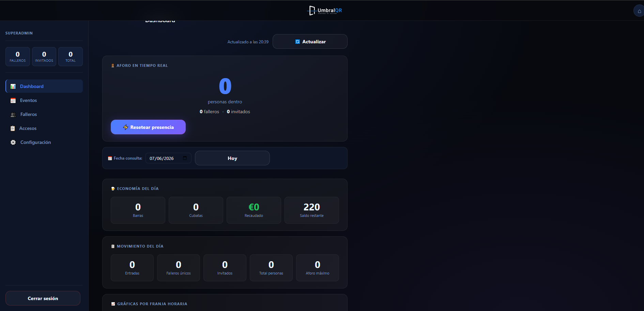
Task: Click the Invitados counter card in sidebar
Action: (44, 57)
